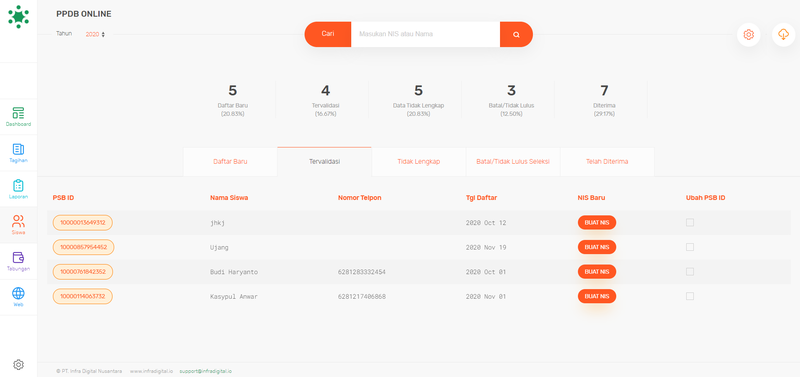Open the Tabungan wallet icon
The height and width of the screenshot is (377, 800).
click(18, 261)
